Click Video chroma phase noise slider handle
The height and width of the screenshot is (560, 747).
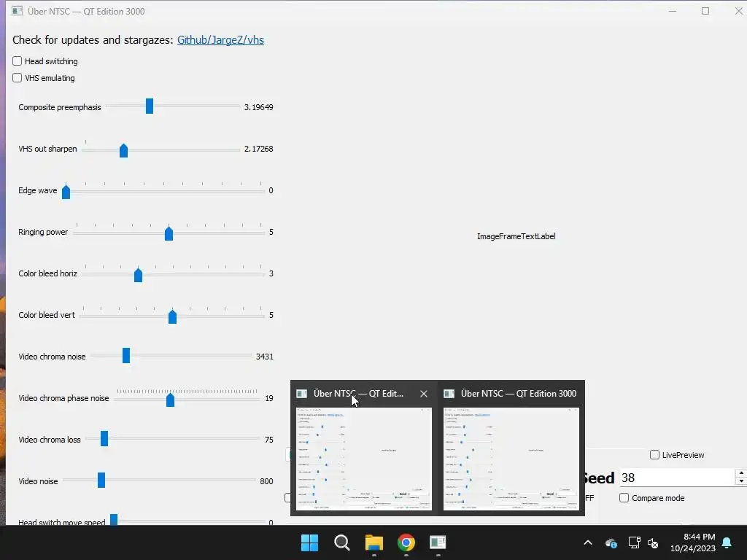click(170, 400)
